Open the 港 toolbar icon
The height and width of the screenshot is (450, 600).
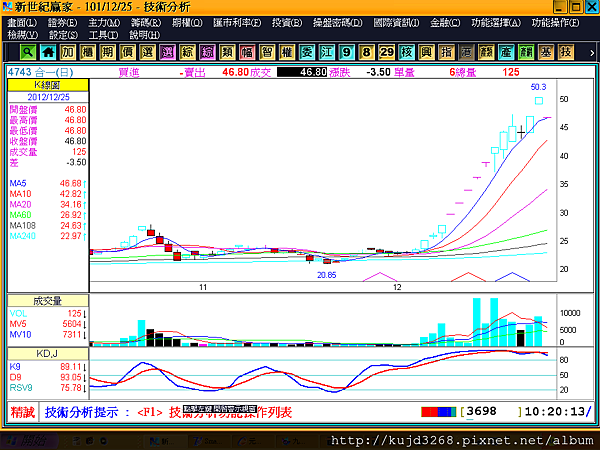(466, 52)
